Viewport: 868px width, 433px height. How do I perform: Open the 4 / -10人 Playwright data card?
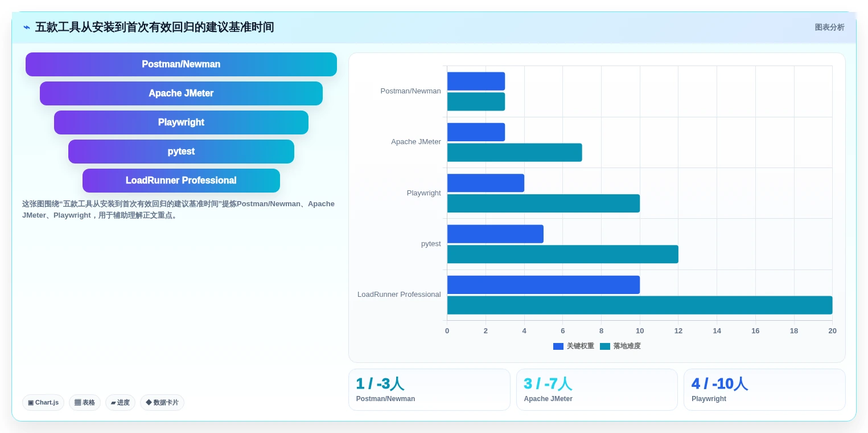tap(764, 390)
